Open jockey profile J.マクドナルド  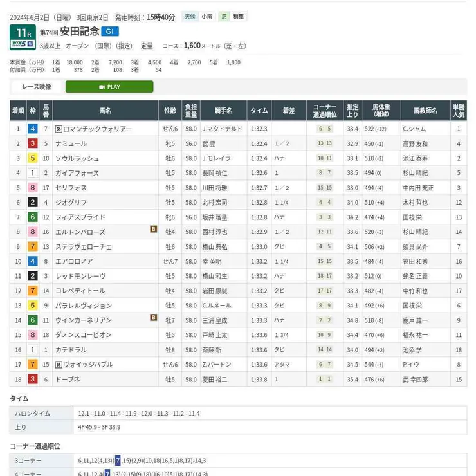click(222, 129)
